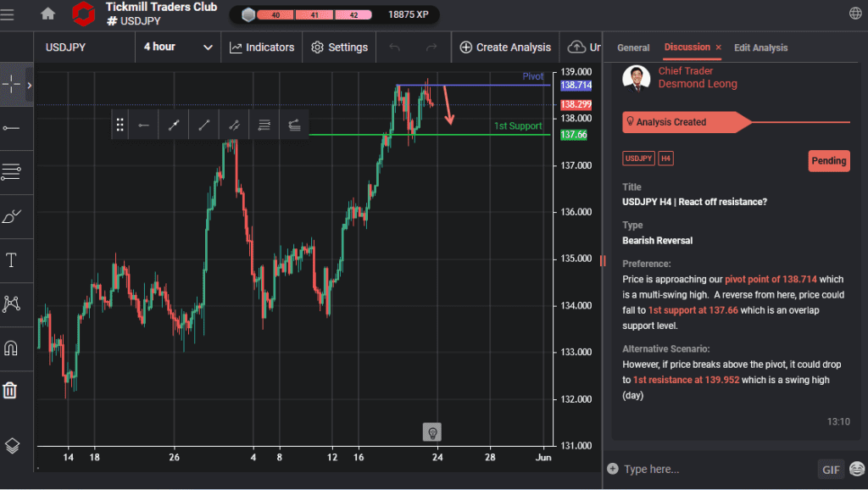
Task: Toggle the Indicators panel
Action: tap(261, 47)
